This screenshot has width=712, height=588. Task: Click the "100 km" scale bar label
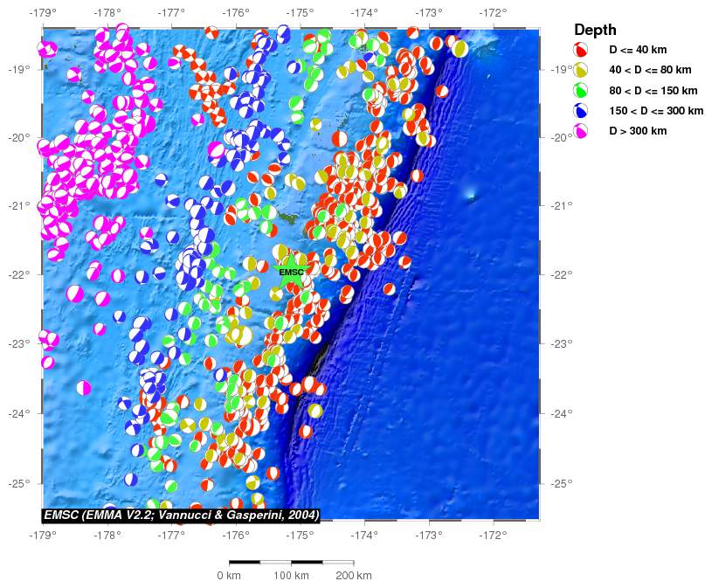(x=291, y=575)
